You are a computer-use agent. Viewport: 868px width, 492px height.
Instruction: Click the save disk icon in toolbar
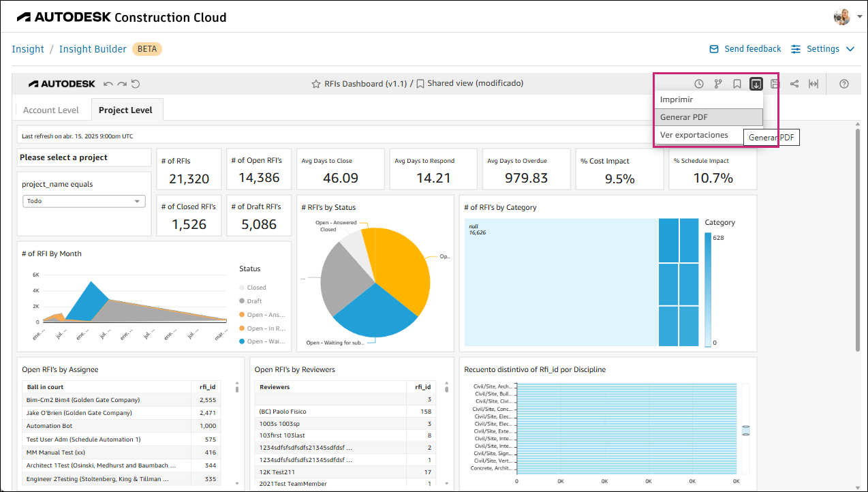775,84
